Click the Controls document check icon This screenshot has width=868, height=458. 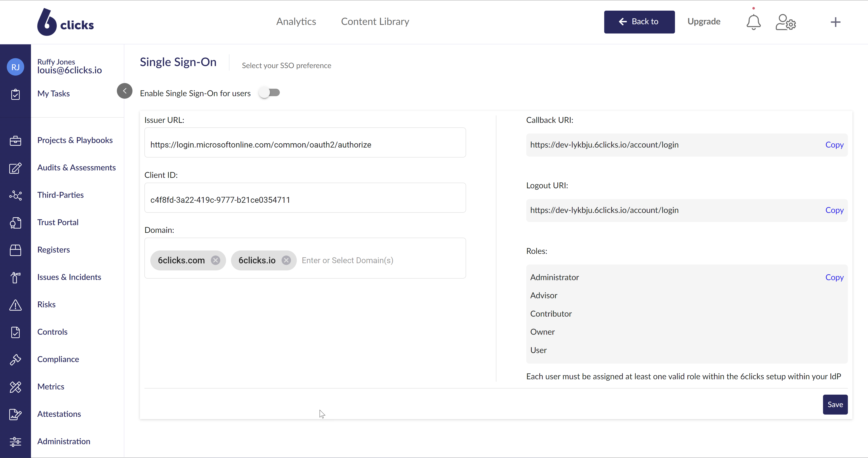(16, 332)
